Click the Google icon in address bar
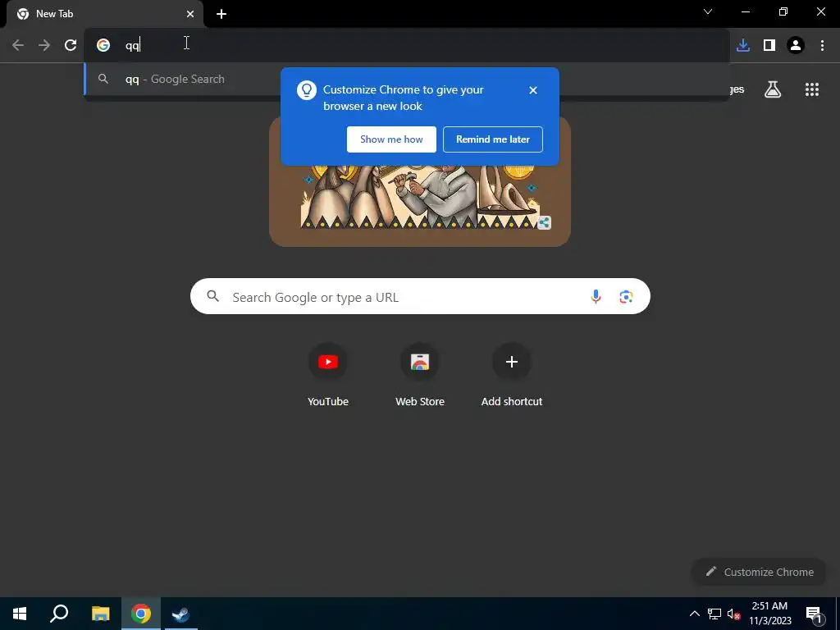 pos(103,45)
